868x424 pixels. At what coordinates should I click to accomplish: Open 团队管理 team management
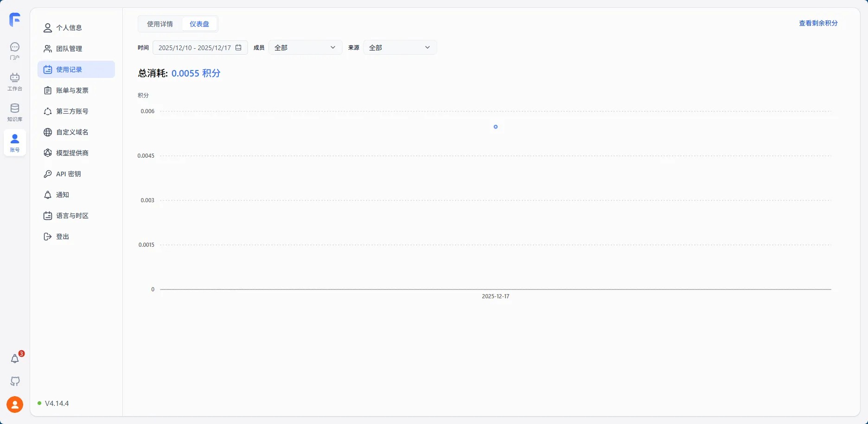click(x=69, y=49)
